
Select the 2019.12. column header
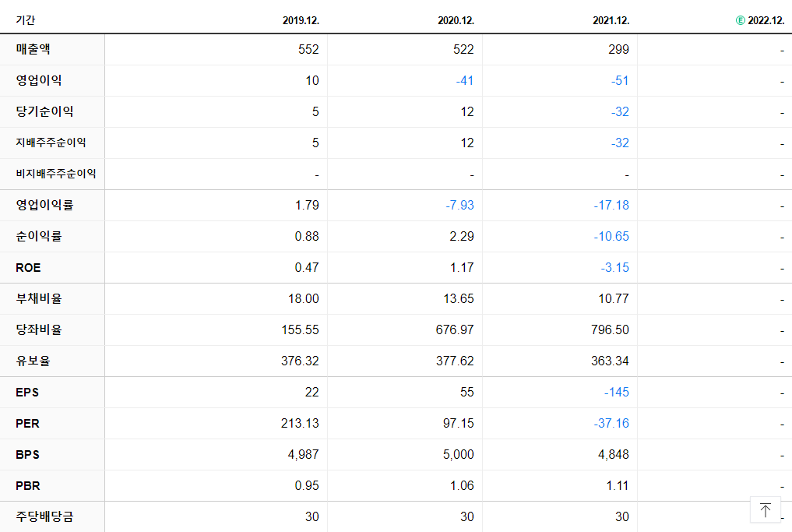point(301,20)
